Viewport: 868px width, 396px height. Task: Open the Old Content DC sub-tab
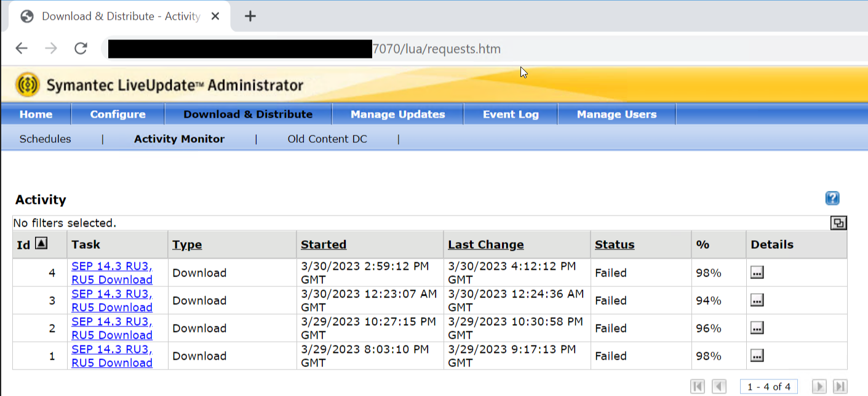(x=327, y=139)
